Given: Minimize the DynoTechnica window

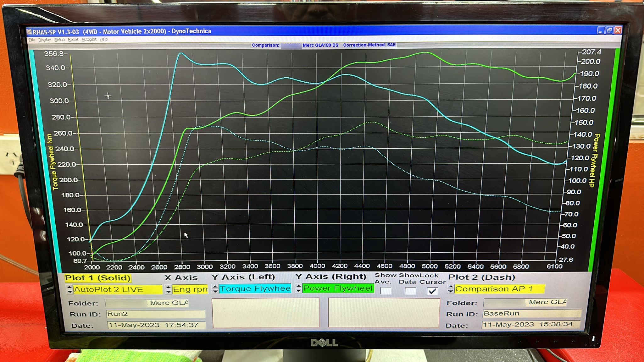Looking at the screenshot, I should pyautogui.click(x=601, y=30).
